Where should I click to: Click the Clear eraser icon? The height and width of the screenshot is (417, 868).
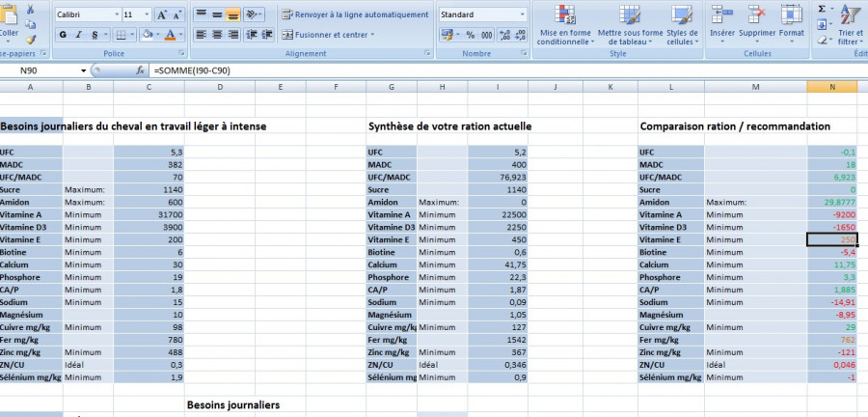[822, 40]
